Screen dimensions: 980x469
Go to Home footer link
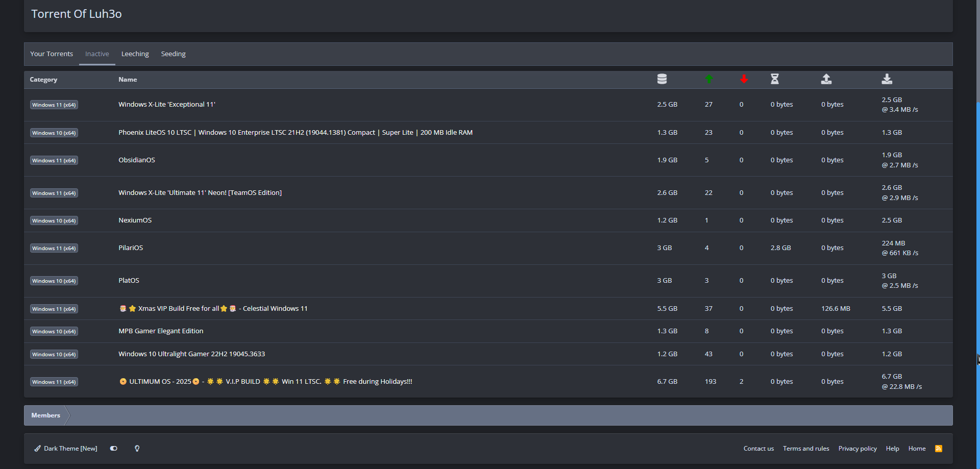pyautogui.click(x=917, y=449)
